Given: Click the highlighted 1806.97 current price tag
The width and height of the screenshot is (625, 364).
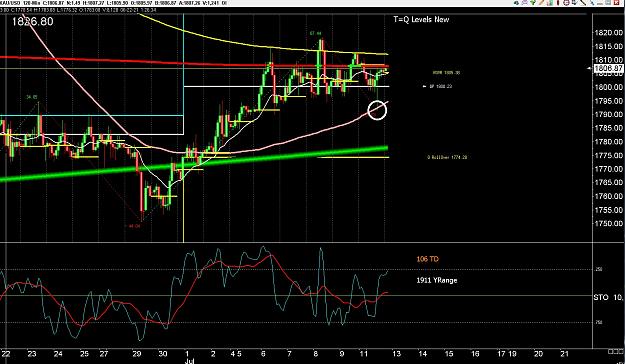Looking at the screenshot, I should pyautogui.click(x=609, y=69).
